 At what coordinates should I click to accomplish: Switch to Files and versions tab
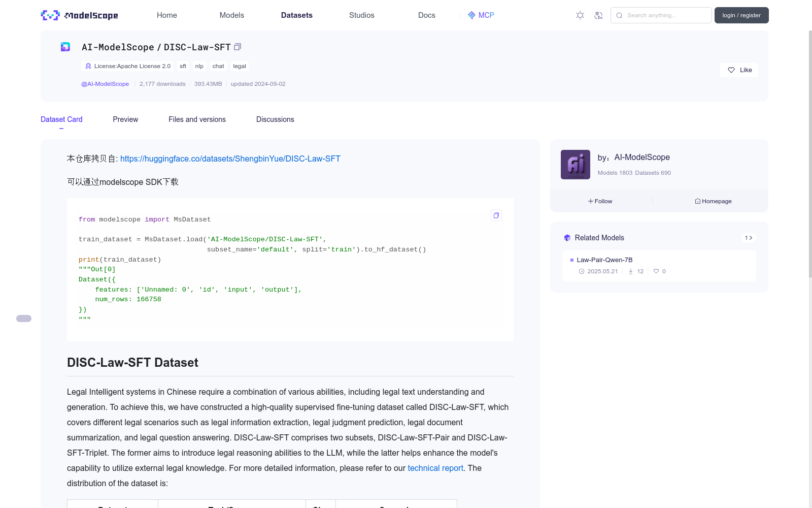197,119
